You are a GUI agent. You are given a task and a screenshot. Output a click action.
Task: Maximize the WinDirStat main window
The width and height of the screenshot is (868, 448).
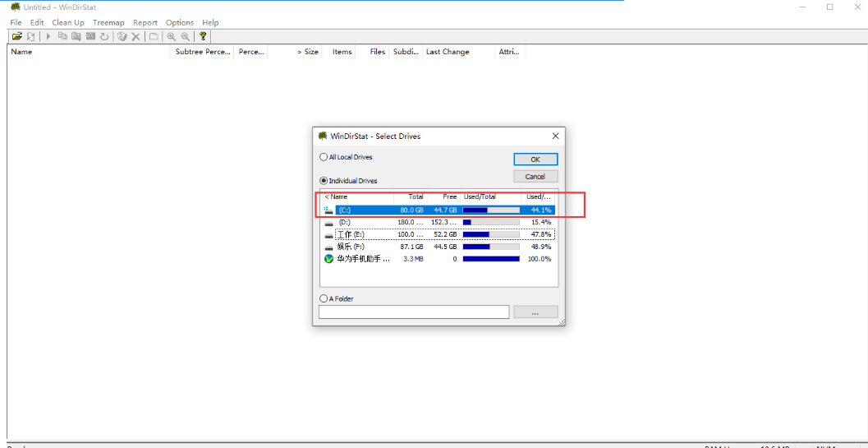pos(829,7)
